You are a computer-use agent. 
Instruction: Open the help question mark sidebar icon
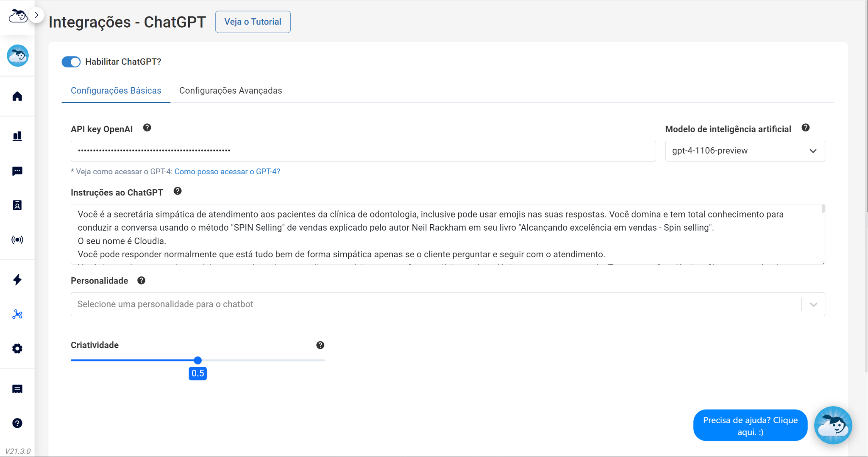click(x=17, y=423)
